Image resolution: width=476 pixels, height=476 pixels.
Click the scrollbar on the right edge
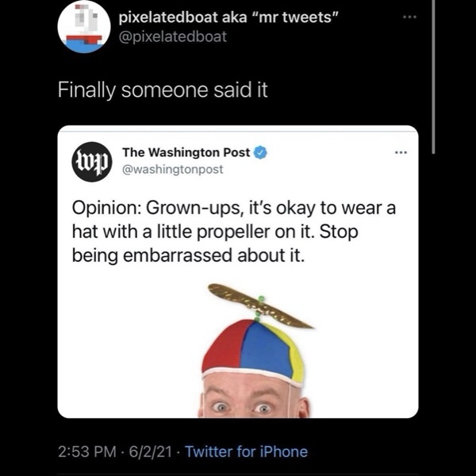tap(433, 75)
